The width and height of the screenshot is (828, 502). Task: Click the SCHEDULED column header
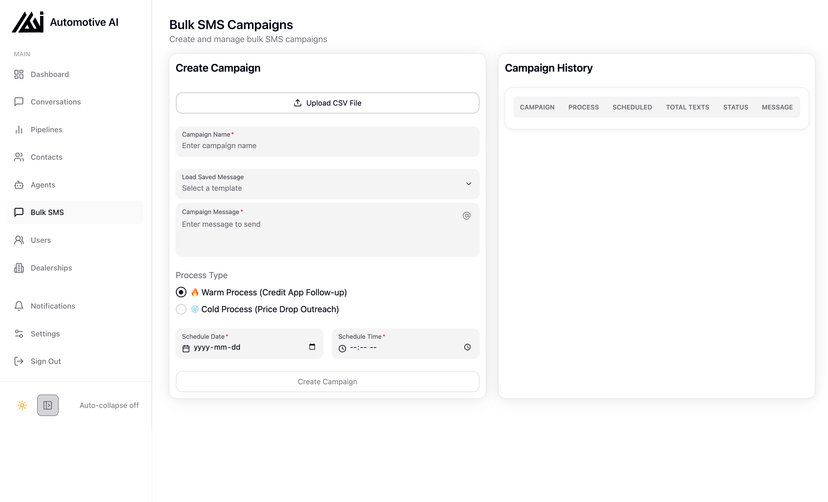pyautogui.click(x=632, y=107)
